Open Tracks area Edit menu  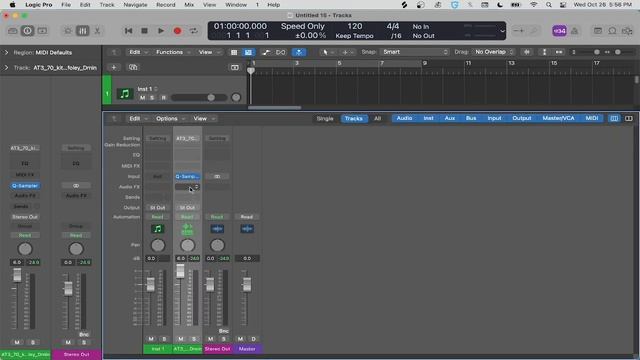tap(138, 52)
